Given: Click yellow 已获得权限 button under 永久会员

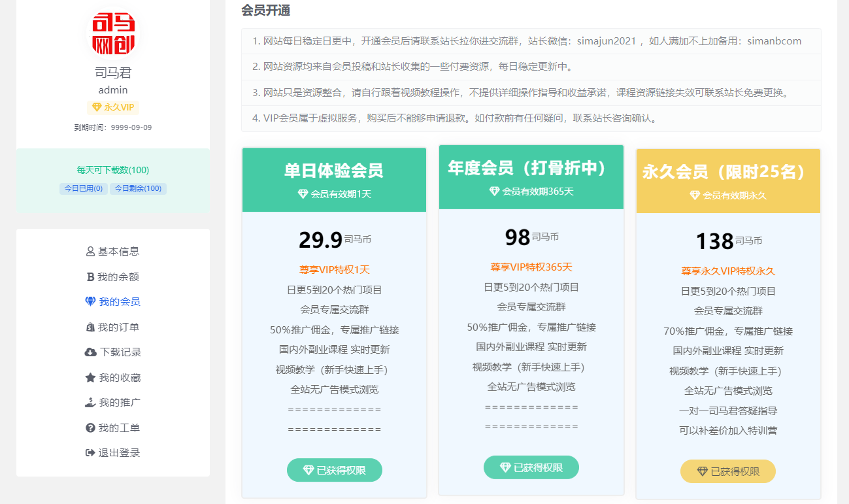Looking at the screenshot, I should coord(728,471).
